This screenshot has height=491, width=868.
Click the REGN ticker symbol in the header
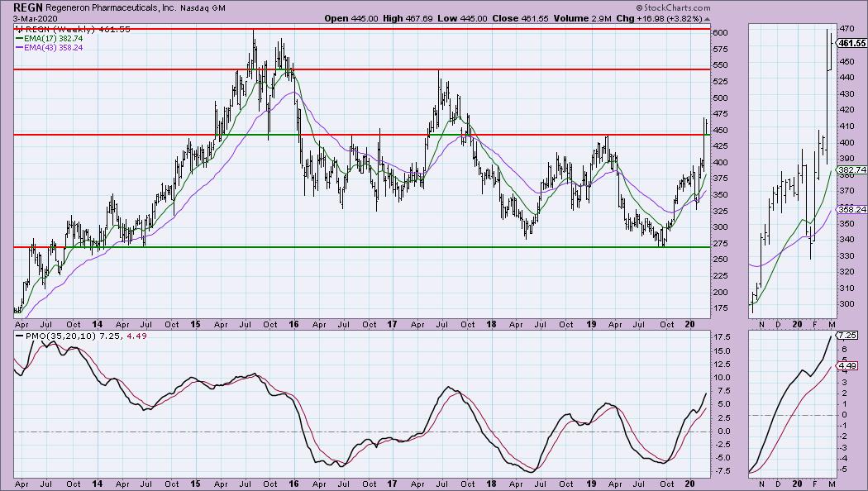click(x=26, y=7)
